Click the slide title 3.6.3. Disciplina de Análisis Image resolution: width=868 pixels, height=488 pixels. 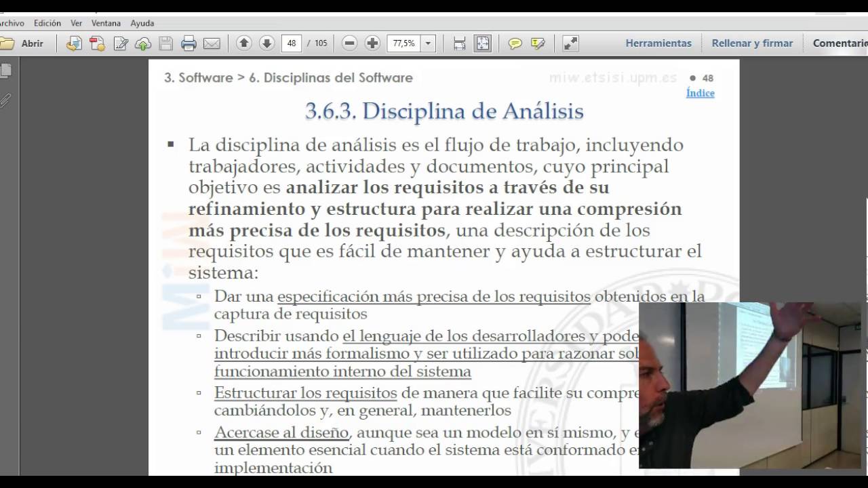click(444, 111)
